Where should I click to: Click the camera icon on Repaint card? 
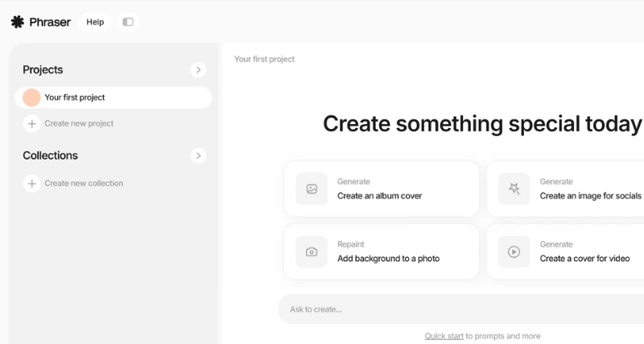312,251
